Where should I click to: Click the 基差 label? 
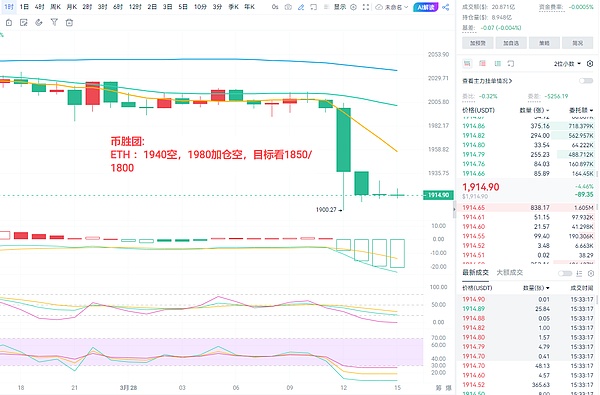(x=468, y=28)
